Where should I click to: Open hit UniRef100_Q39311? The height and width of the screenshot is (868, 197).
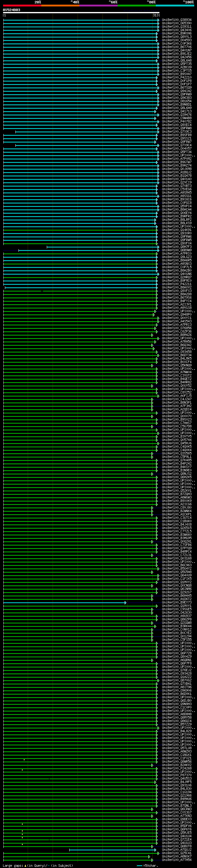[177, 26]
